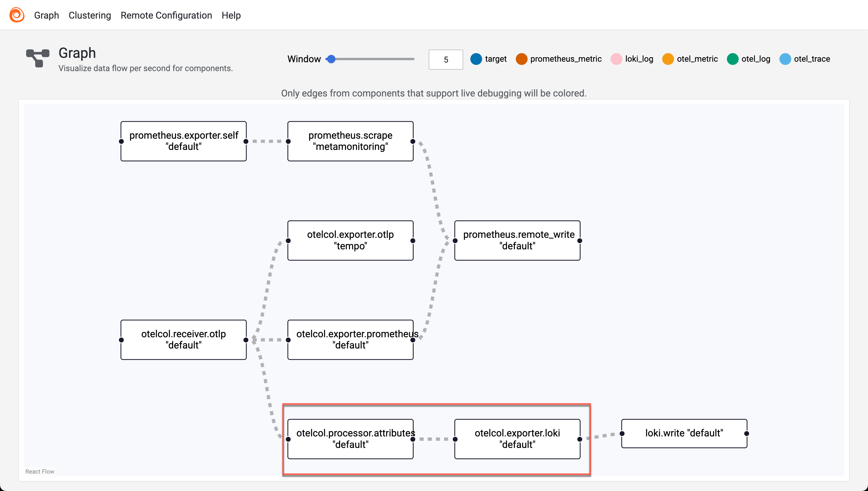Click edge from exporter.loki to loki.write
868x491 pixels.
[601, 436]
